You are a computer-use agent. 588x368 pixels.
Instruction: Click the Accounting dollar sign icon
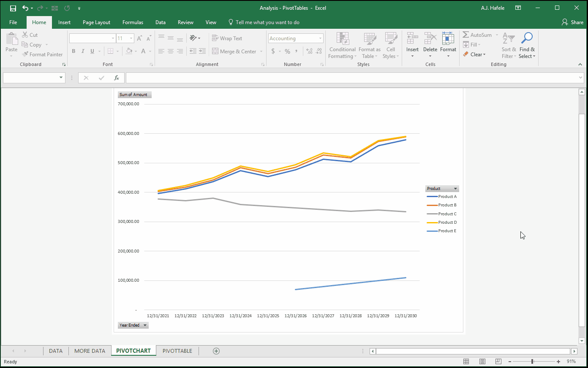(273, 51)
